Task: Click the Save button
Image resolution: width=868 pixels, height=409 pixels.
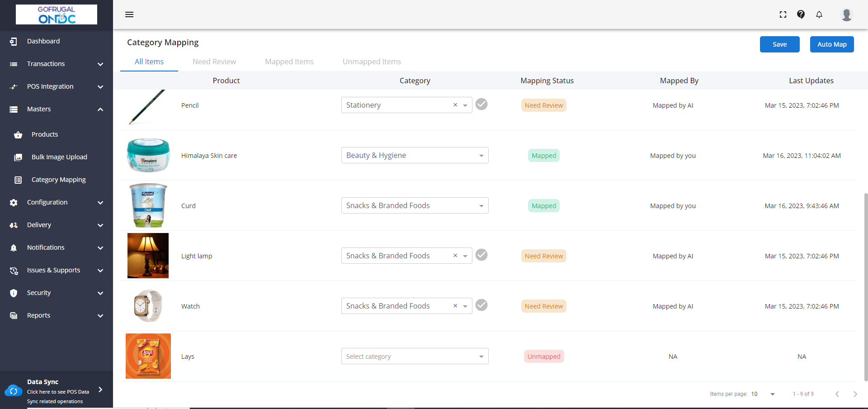Action: [x=779, y=44]
